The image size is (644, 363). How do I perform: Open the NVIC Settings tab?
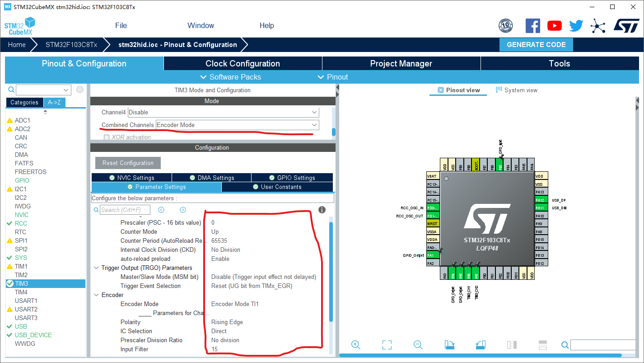pyautogui.click(x=131, y=178)
